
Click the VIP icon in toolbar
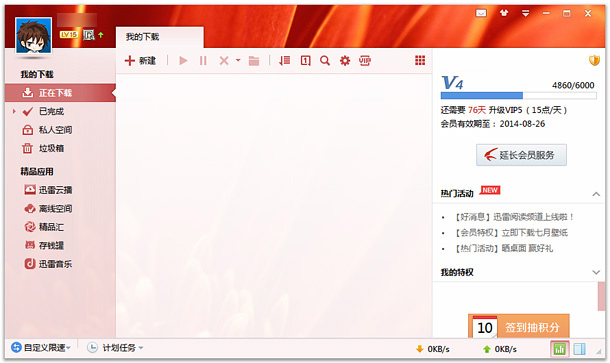tap(365, 61)
